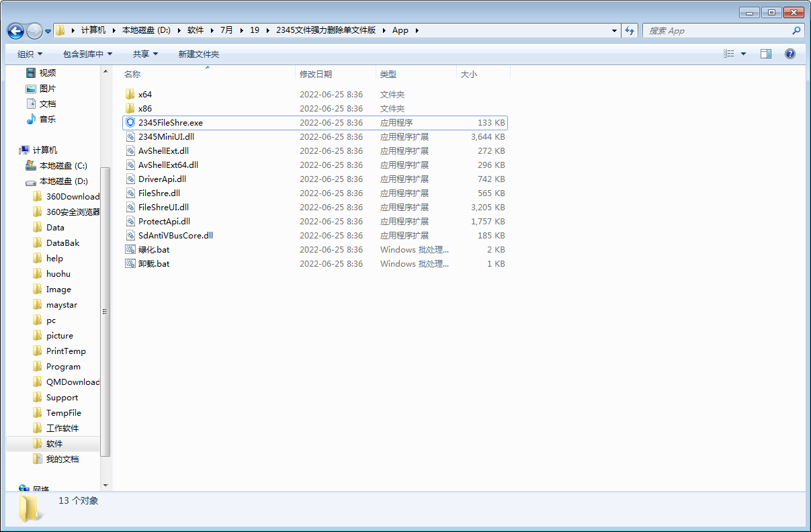Select the 2345FileShre.exe shield icon
The image size is (811, 532).
130,122
